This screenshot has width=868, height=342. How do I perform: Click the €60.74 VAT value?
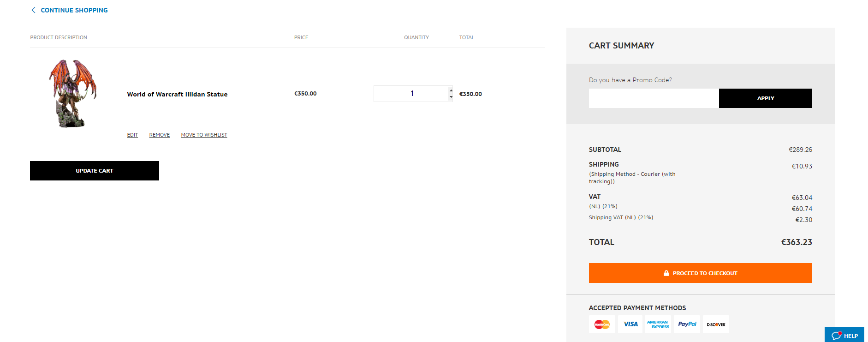point(802,209)
